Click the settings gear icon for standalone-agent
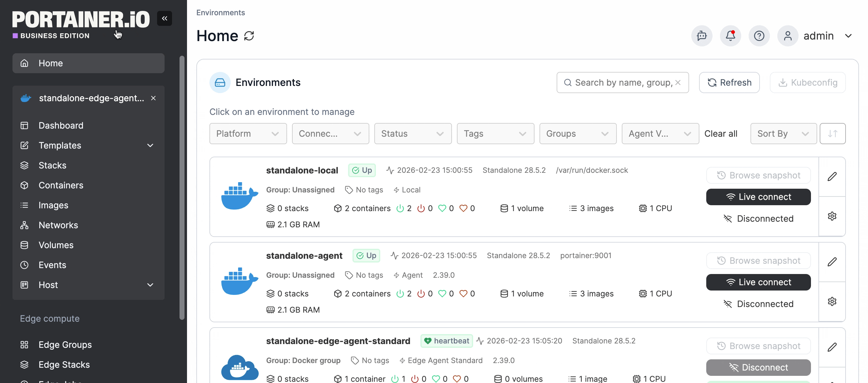Image resolution: width=868 pixels, height=383 pixels. (x=832, y=301)
